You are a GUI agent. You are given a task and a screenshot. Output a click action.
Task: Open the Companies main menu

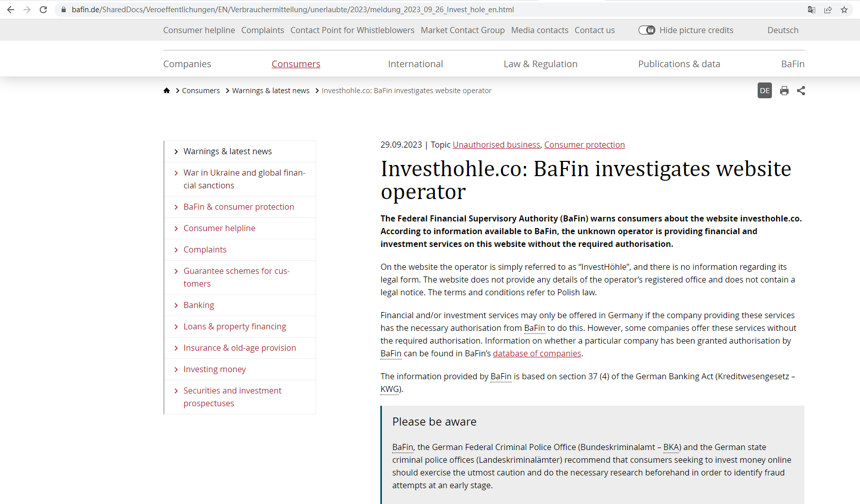pos(187,64)
